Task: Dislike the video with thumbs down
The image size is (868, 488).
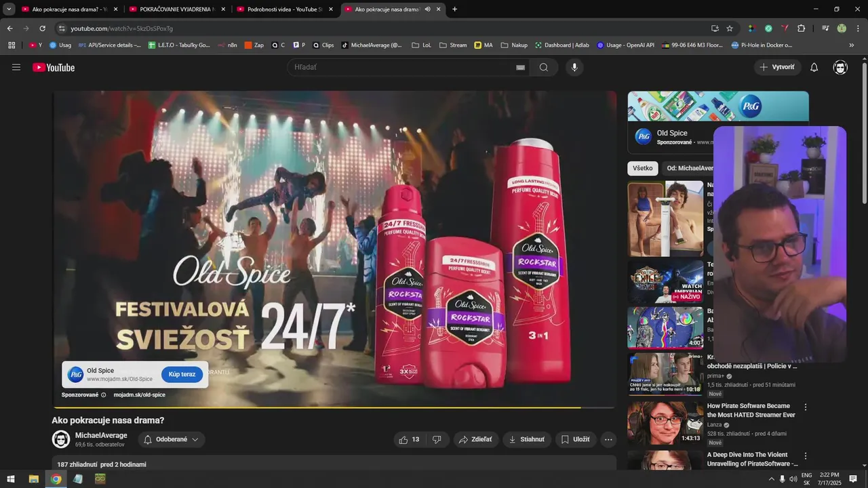Action: 437,439
